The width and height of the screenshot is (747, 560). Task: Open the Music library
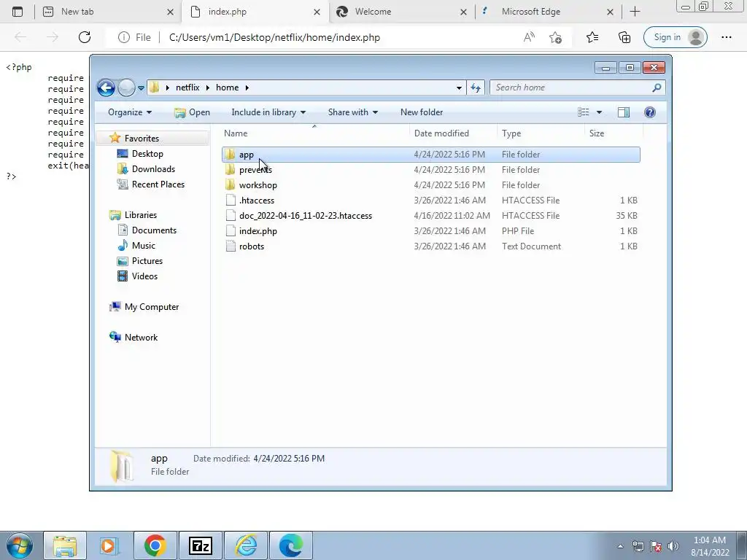(144, 245)
